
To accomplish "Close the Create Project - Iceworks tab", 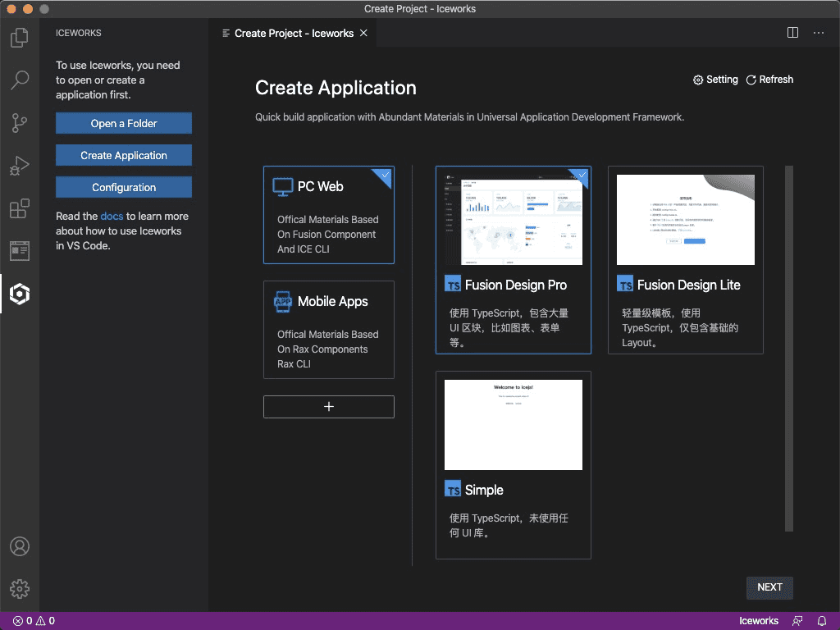I will click(x=363, y=33).
